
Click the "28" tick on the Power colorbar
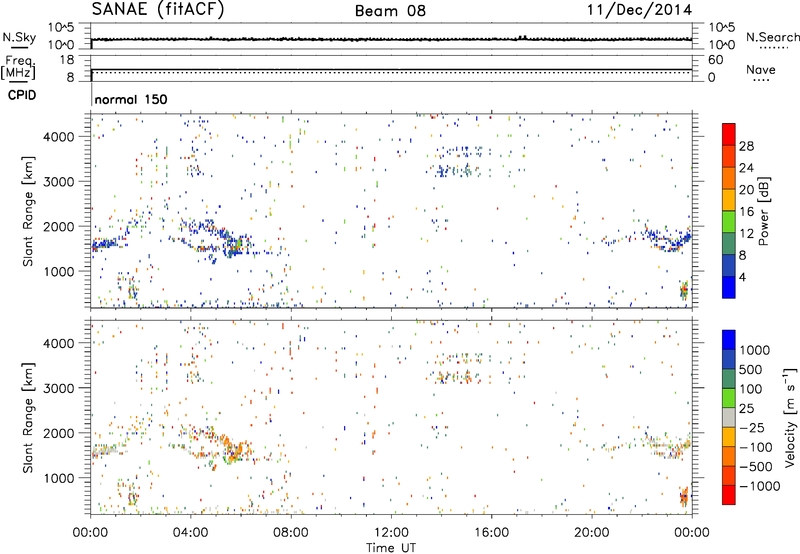tap(746, 146)
